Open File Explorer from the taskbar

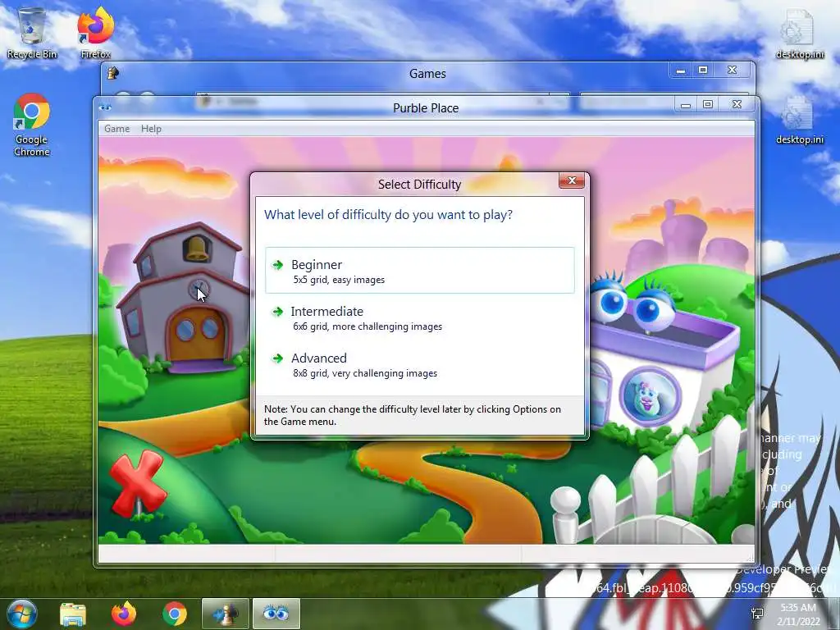(x=73, y=614)
